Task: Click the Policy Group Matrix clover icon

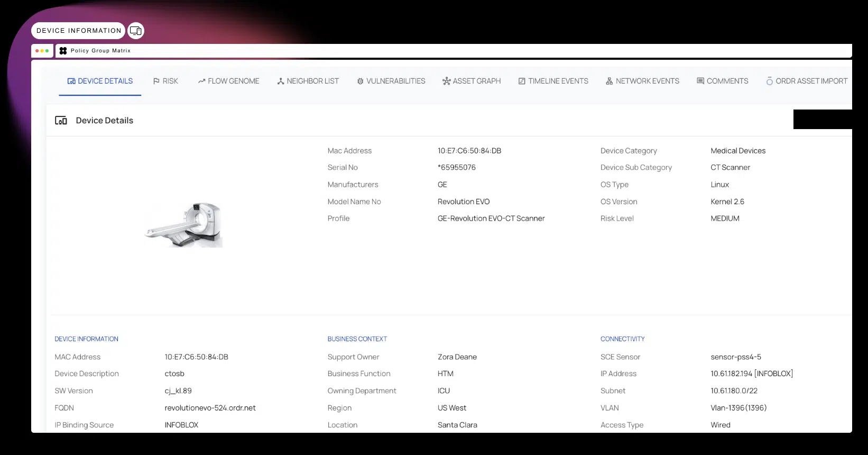Action: [x=63, y=51]
